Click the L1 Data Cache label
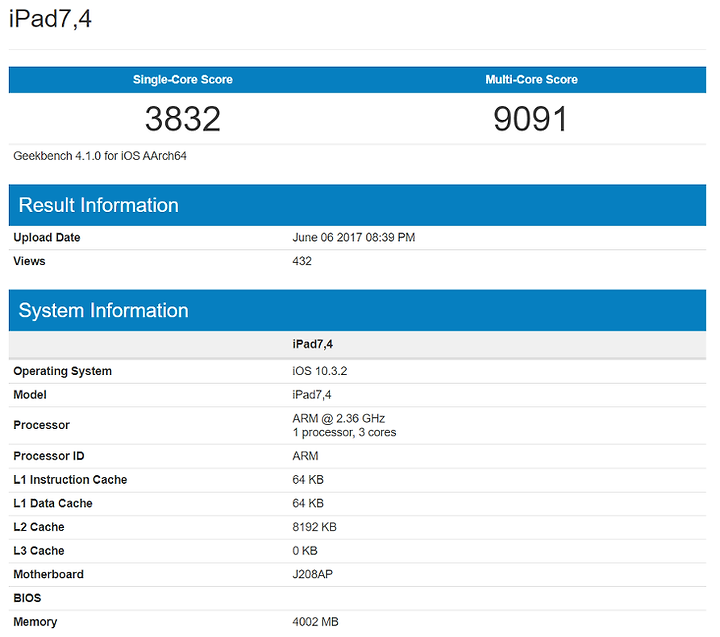This screenshot has height=637, width=720. (53, 503)
